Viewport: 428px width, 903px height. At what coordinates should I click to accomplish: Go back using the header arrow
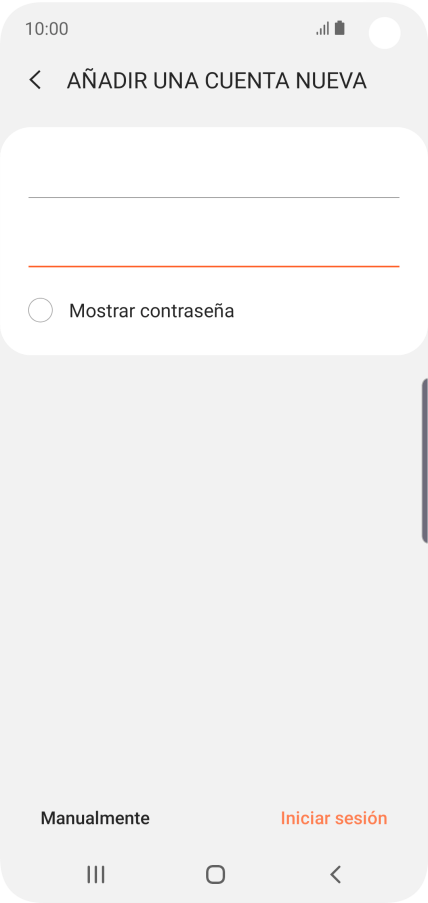35,81
